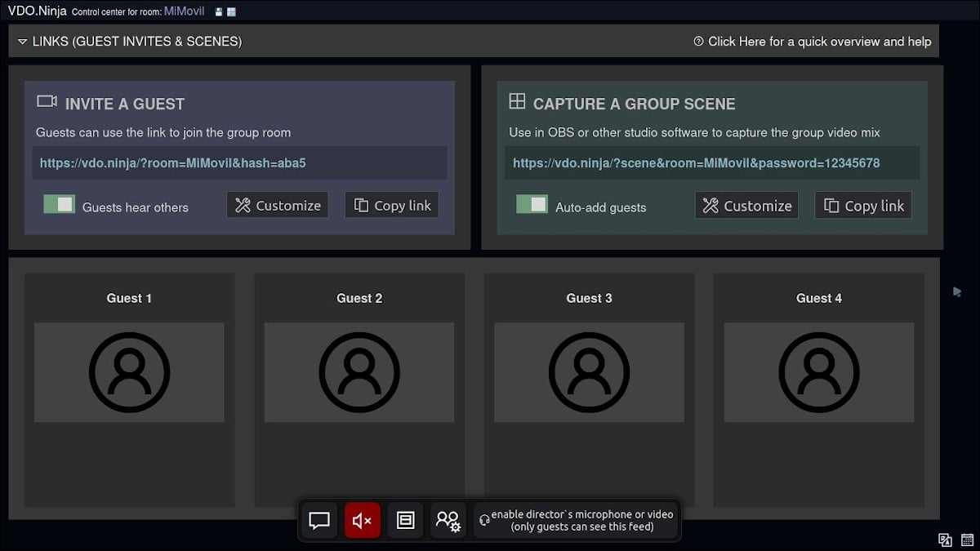Click the headphones feed icon

[x=483, y=520]
